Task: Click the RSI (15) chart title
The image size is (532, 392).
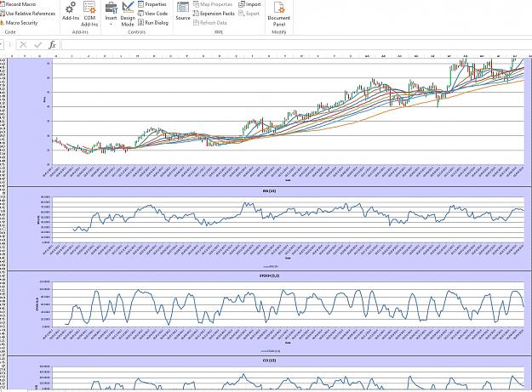Action: pyautogui.click(x=269, y=191)
